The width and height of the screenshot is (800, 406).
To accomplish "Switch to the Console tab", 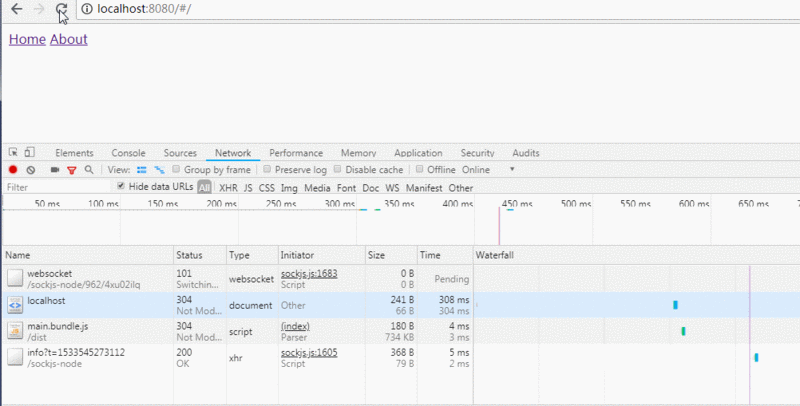I will pyautogui.click(x=128, y=153).
